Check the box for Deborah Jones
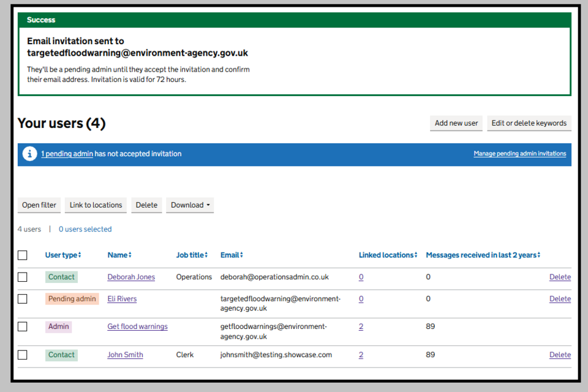This screenshot has width=588, height=392. 23,277
